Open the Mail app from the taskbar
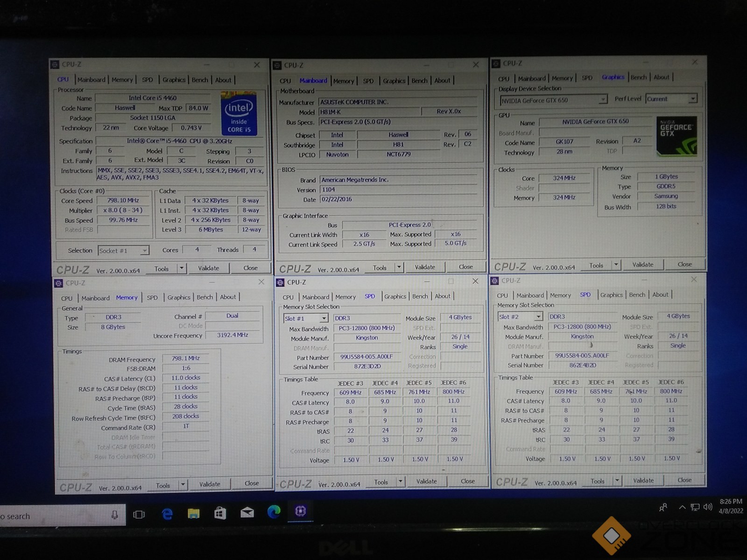This screenshot has width=747, height=560. (x=247, y=513)
